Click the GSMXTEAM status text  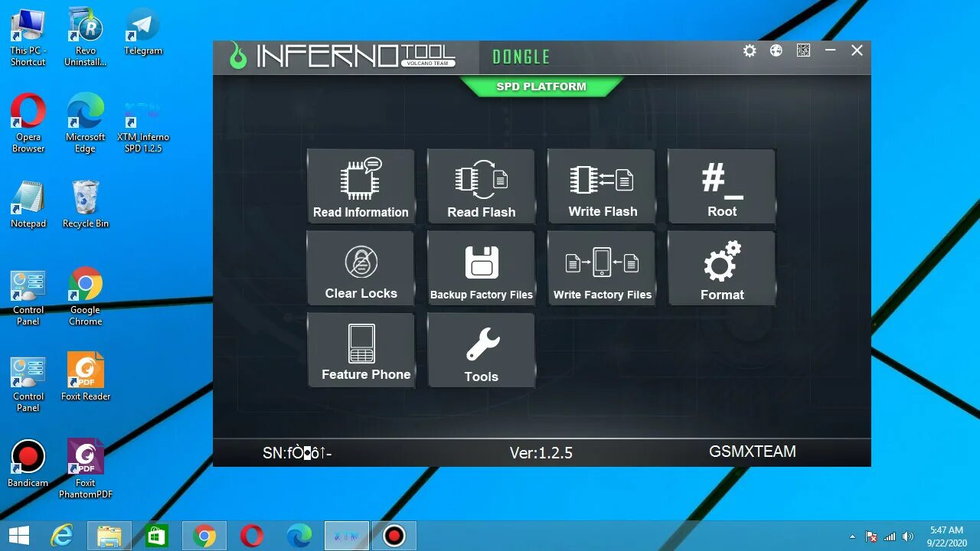coord(753,452)
